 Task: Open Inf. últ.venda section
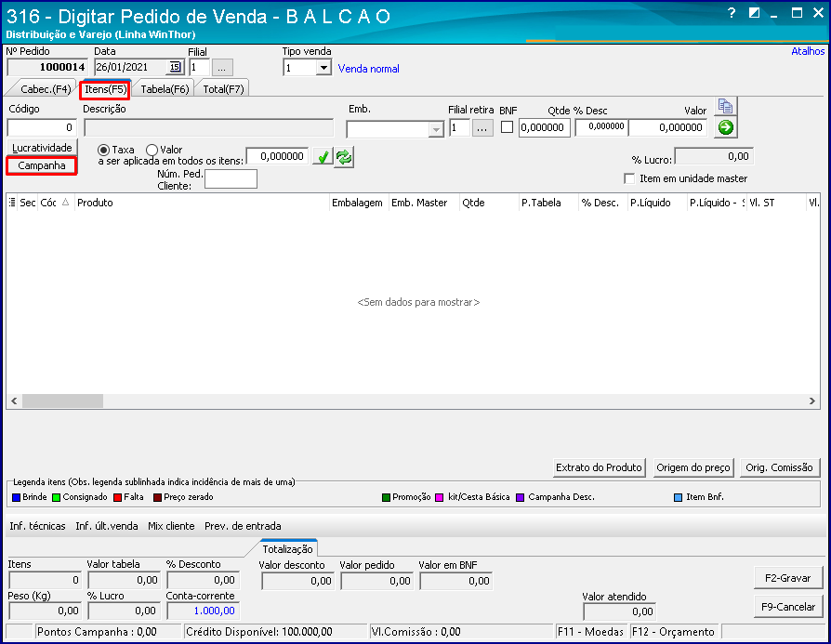click(x=107, y=526)
